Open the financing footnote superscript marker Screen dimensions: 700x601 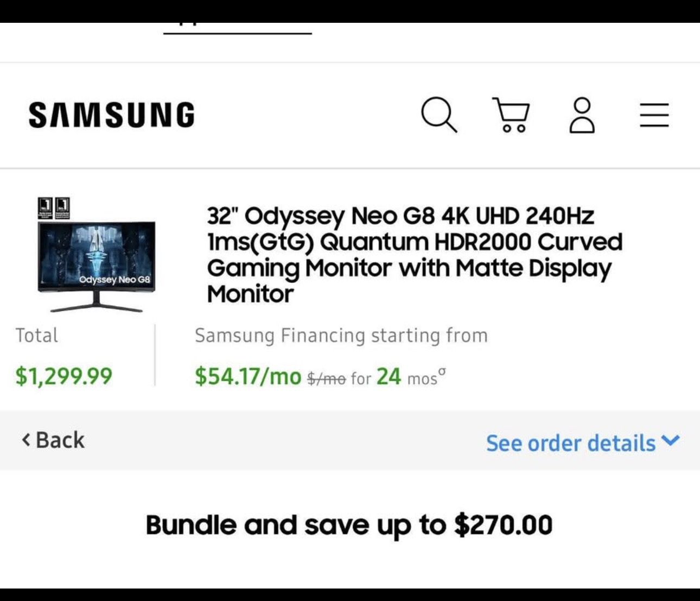point(442,371)
